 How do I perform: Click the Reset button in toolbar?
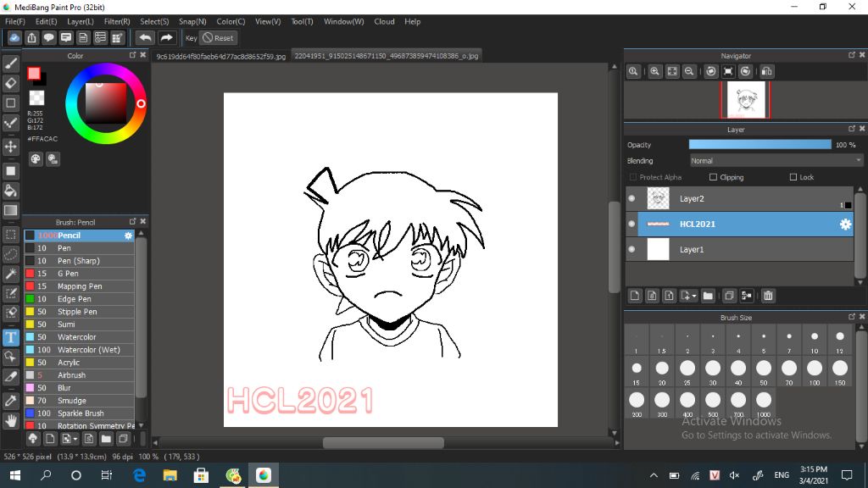point(219,37)
